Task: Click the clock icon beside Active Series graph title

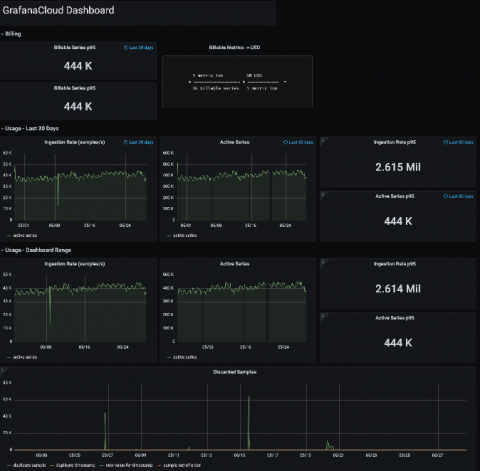Action: coord(285,142)
